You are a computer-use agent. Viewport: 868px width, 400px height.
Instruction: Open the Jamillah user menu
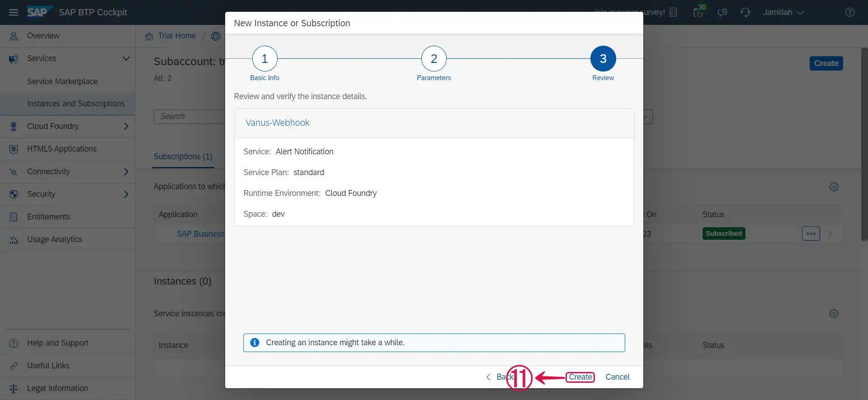783,12
